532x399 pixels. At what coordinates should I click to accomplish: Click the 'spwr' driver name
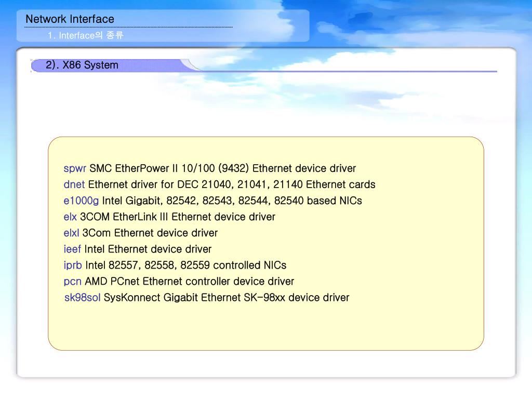(x=75, y=168)
